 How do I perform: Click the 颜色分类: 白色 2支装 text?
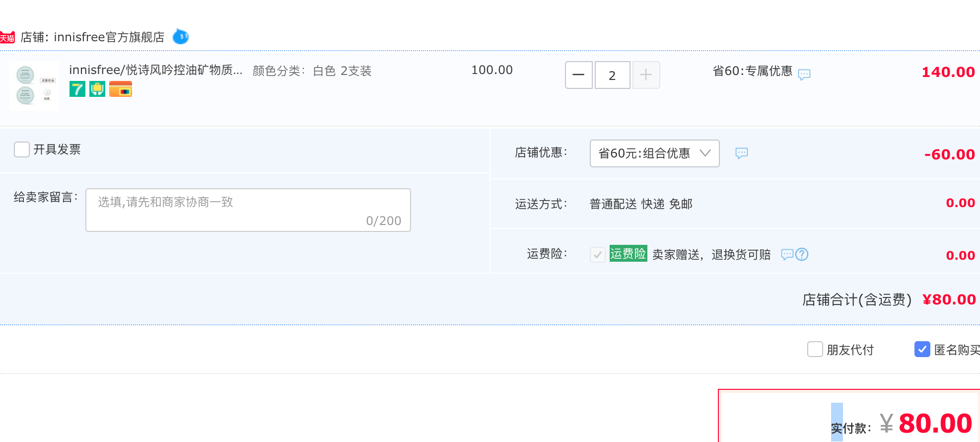point(312,71)
